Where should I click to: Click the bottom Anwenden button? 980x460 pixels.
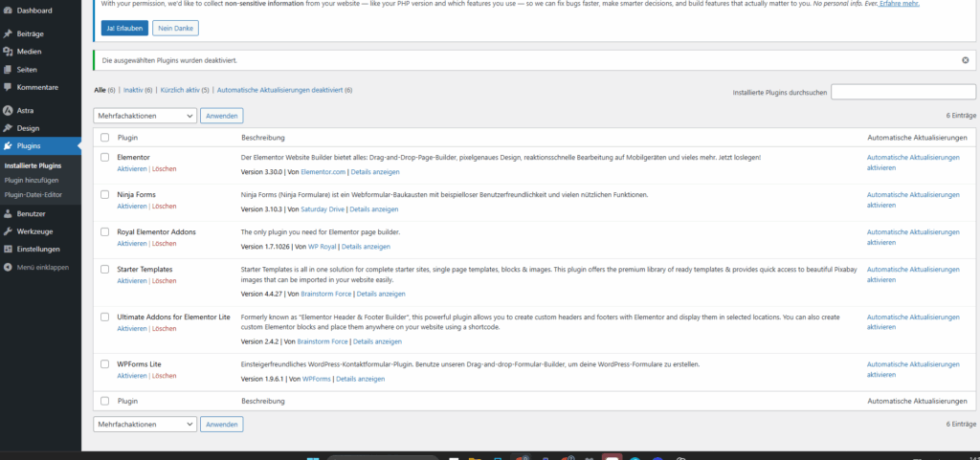click(x=222, y=425)
